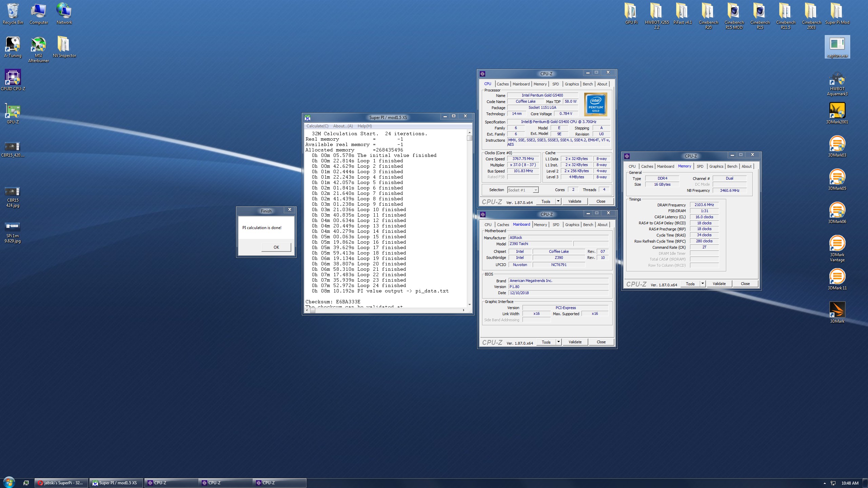Launch 3DMark 11 shortcut
Viewport: 868px width, 488px height.
coord(837,279)
